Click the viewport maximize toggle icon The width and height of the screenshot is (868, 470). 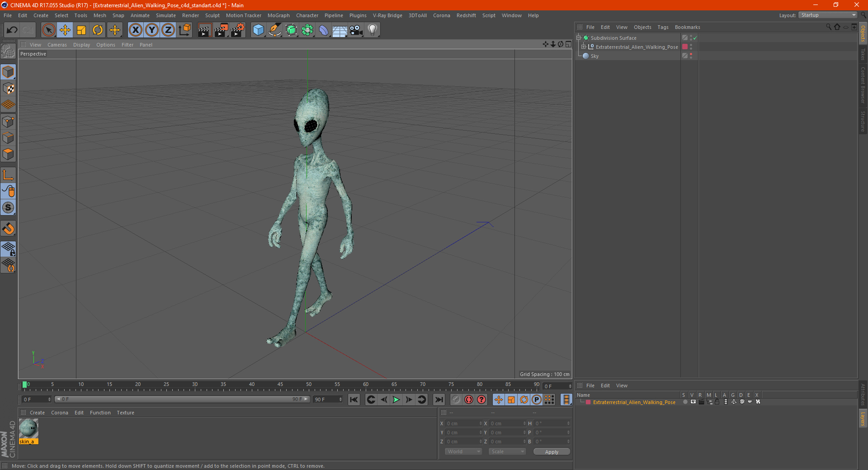(x=568, y=44)
